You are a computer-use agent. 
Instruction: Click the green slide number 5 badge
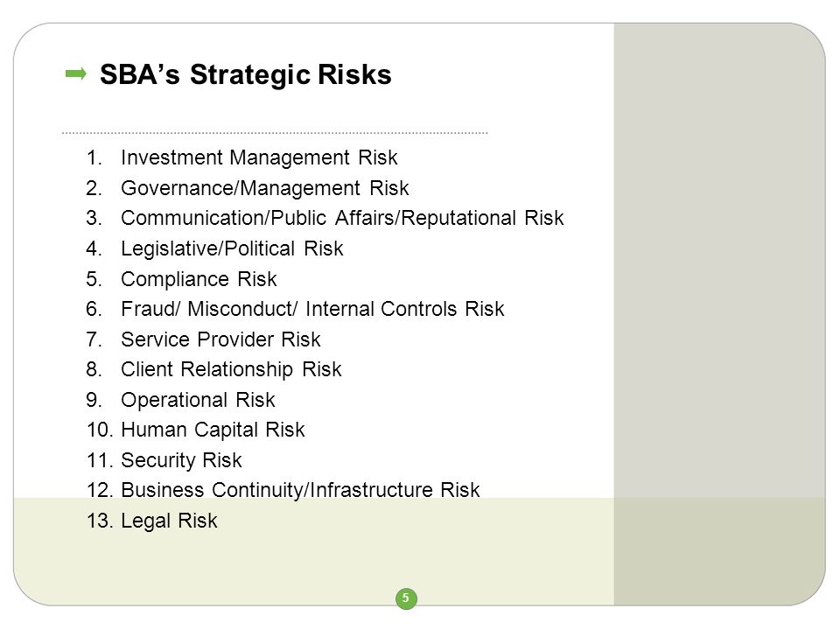coord(406,598)
